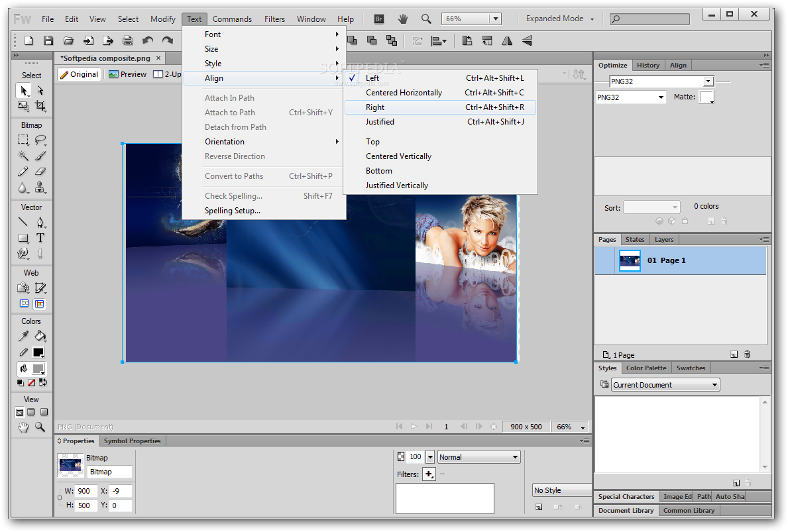Select the Slice tool
The image size is (788, 532).
pos(40,288)
